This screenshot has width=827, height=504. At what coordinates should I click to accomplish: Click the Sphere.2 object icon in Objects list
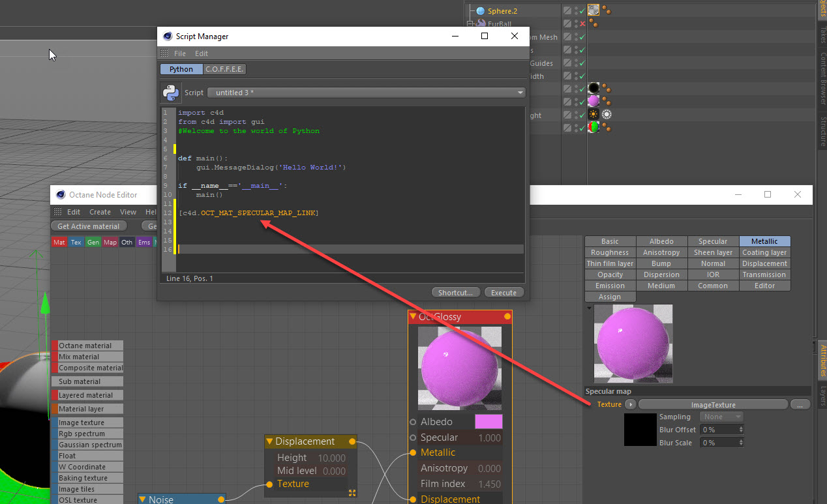click(x=481, y=11)
